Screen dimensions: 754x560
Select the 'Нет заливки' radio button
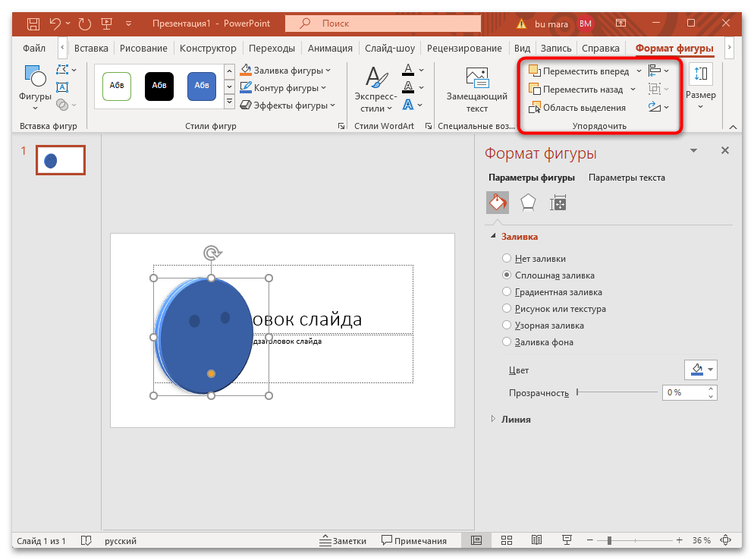(507, 259)
